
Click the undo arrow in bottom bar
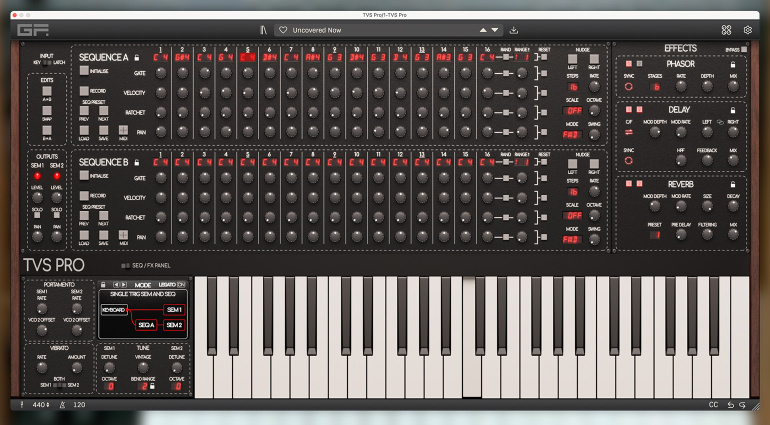(730, 405)
